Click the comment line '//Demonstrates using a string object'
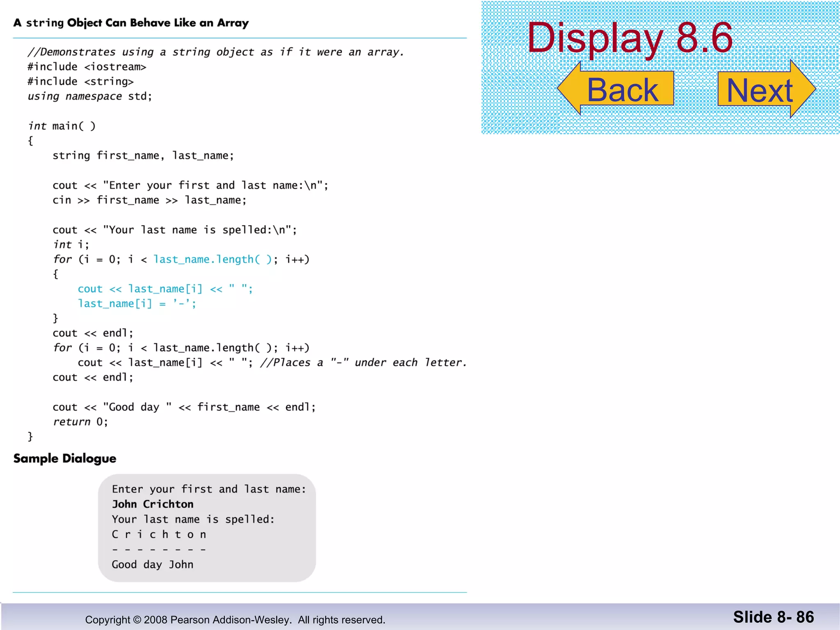 216,52
